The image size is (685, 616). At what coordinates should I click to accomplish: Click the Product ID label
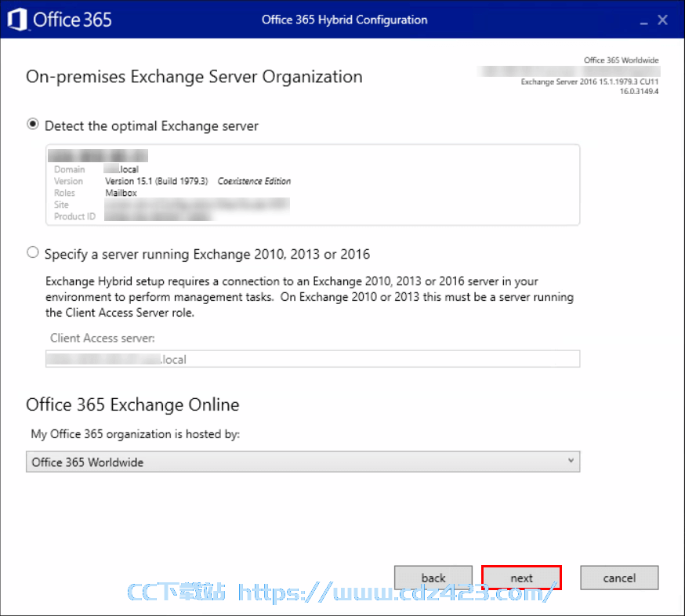74,216
